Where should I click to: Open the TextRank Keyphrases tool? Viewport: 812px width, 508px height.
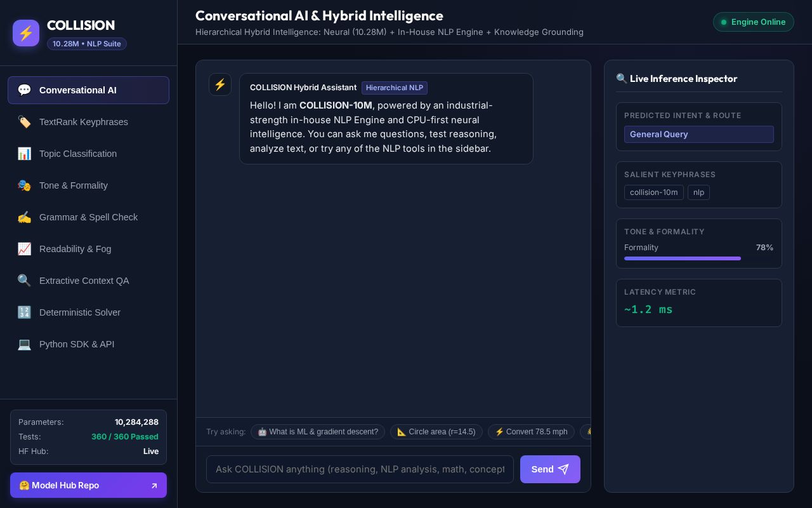(x=88, y=122)
